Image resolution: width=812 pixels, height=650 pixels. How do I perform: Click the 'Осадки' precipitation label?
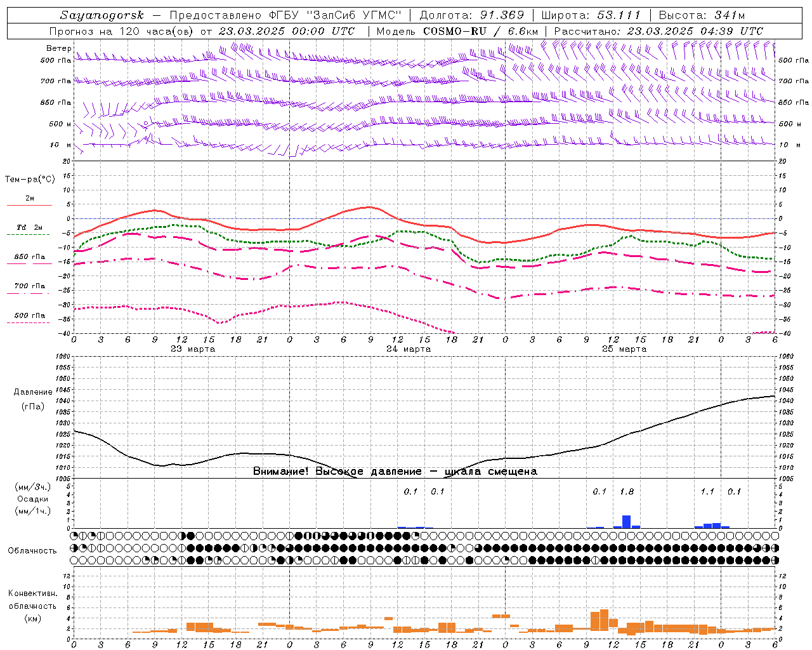point(32,499)
